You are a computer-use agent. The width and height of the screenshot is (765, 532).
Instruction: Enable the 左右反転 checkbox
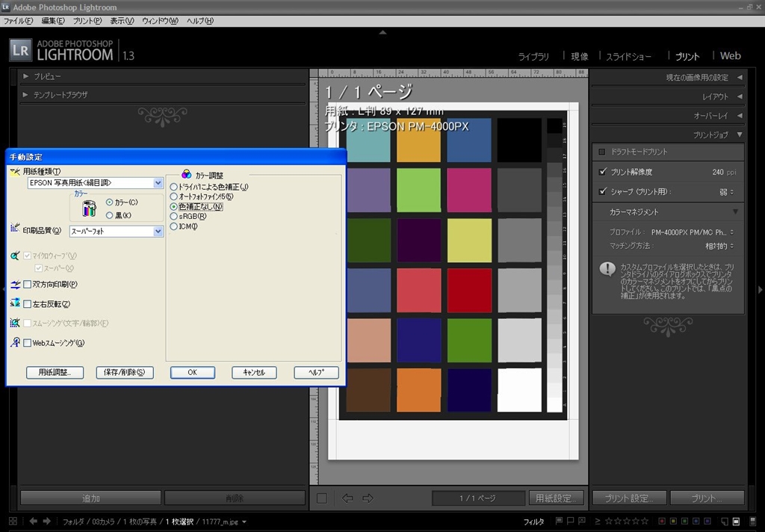point(28,304)
